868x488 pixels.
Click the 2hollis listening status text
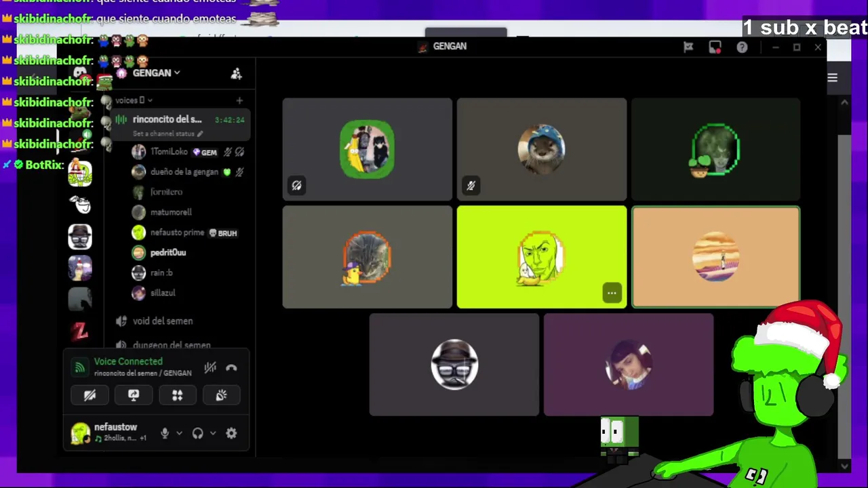click(x=120, y=439)
